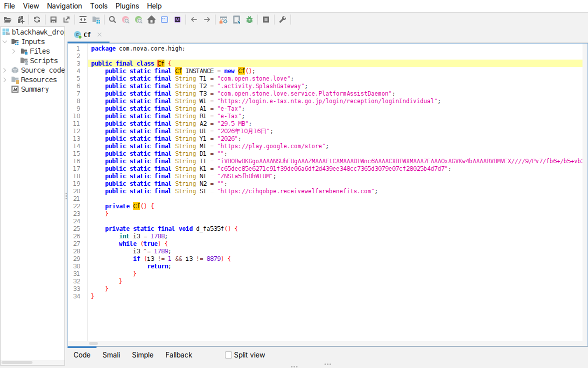
Task: Click line number 16 in the gutter
Action: [76, 161]
